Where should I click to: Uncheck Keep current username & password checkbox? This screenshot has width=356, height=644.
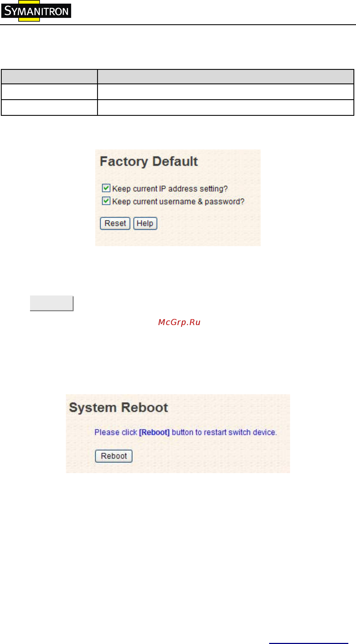(x=106, y=201)
